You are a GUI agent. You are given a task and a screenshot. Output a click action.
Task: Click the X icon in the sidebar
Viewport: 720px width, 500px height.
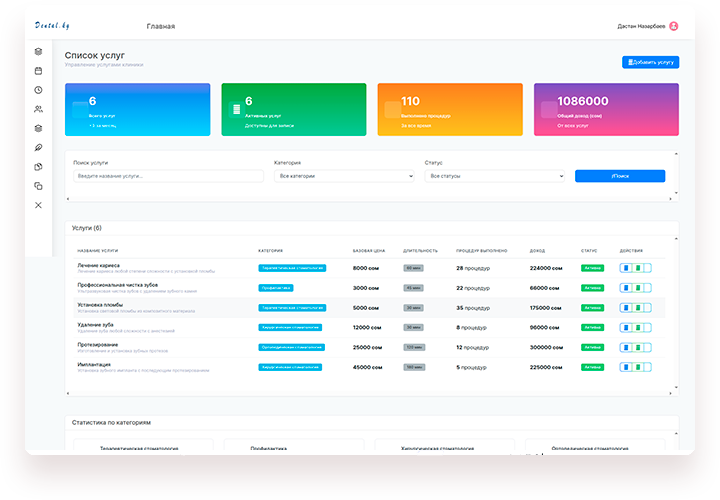(38, 205)
